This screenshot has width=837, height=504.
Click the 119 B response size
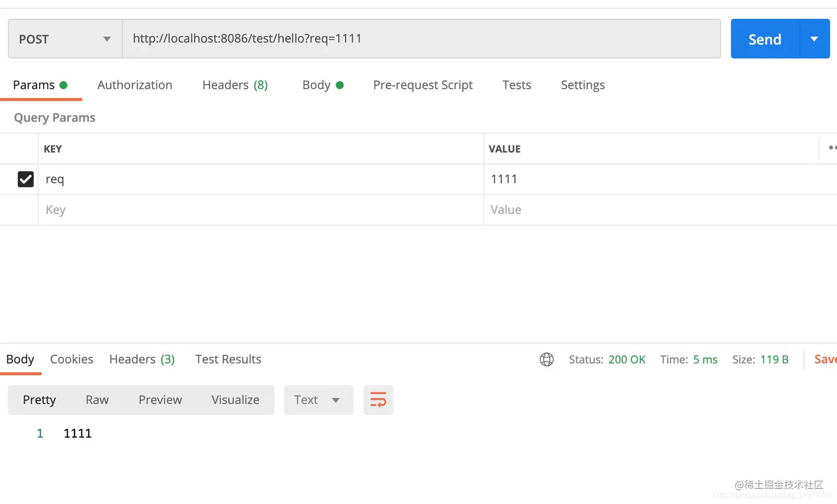pos(774,360)
